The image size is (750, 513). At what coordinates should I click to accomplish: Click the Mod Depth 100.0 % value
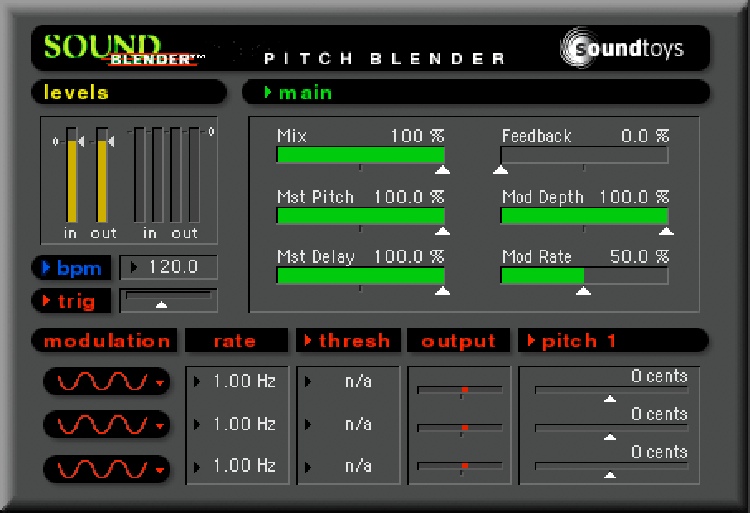[x=634, y=196]
